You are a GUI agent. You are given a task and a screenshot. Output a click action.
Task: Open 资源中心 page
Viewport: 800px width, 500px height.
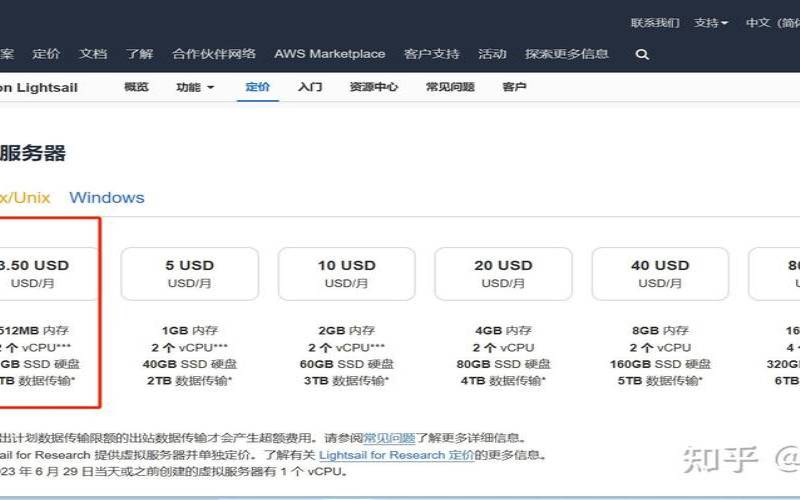(374, 88)
